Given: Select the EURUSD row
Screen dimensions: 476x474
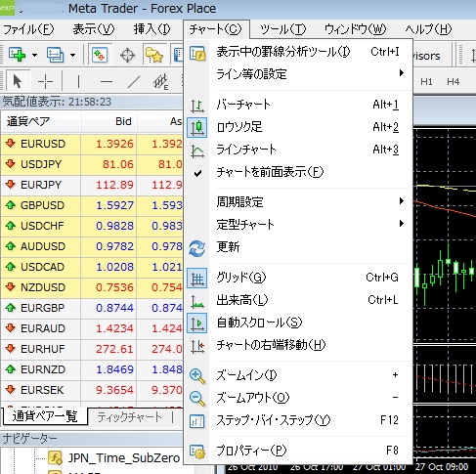Looking at the screenshot, I should [92, 144].
